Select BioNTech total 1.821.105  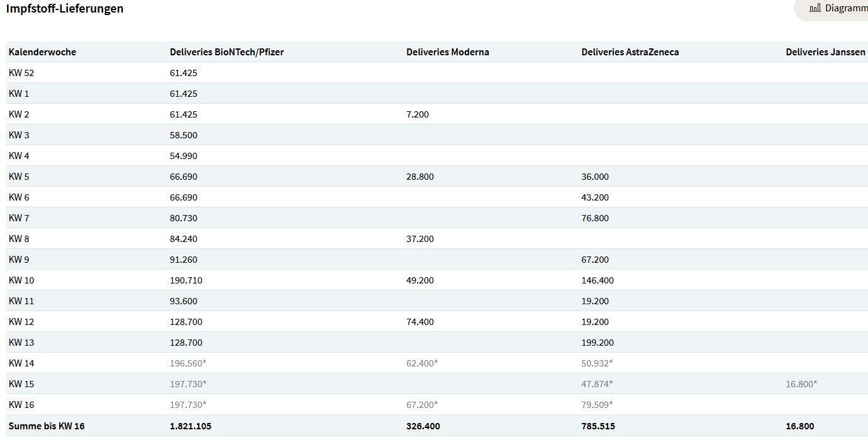tap(191, 426)
